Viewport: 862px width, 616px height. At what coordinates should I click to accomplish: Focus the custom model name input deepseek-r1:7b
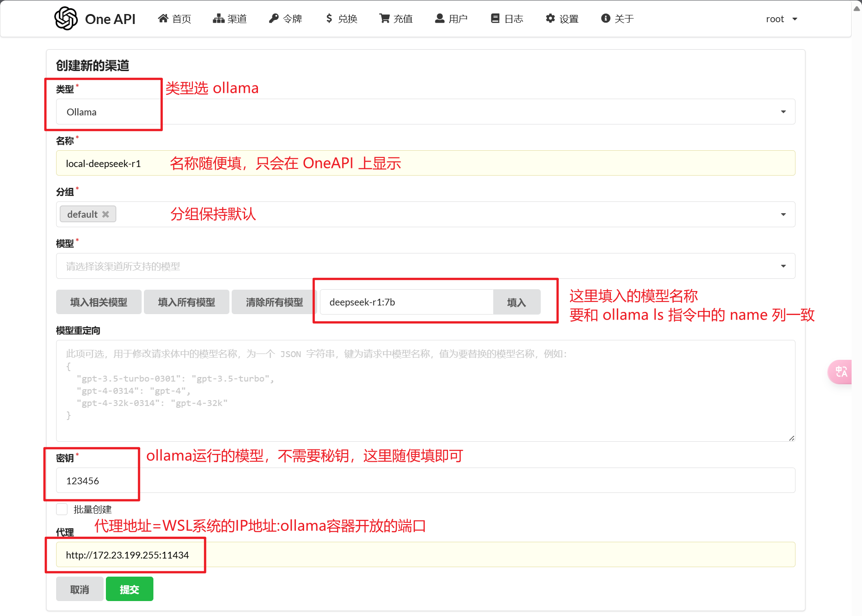pyautogui.click(x=406, y=302)
